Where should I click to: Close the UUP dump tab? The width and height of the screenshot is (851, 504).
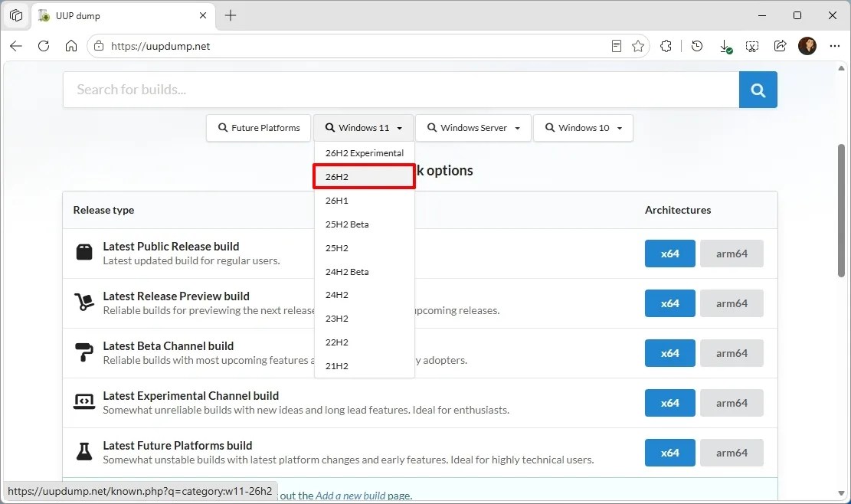pyautogui.click(x=203, y=16)
